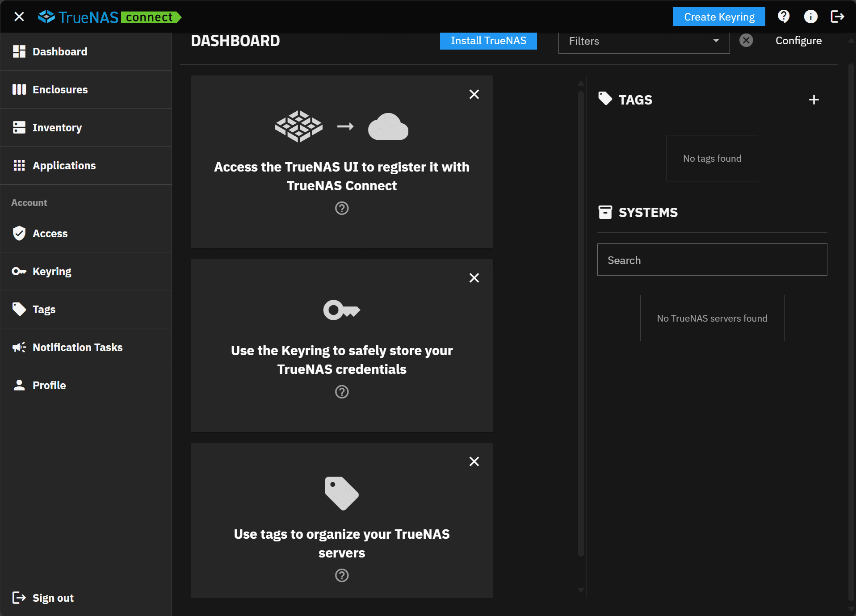Screen dimensions: 856x616
Task: Open Enclosures page
Action: 86,89
